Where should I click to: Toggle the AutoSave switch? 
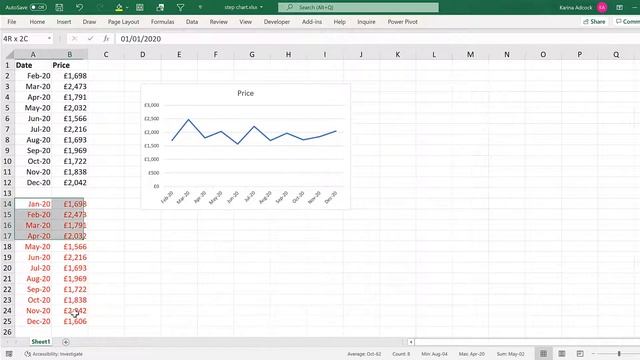pos(38,7)
